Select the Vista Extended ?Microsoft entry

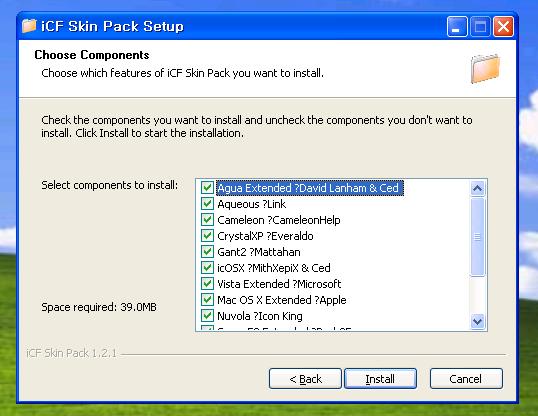279,284
